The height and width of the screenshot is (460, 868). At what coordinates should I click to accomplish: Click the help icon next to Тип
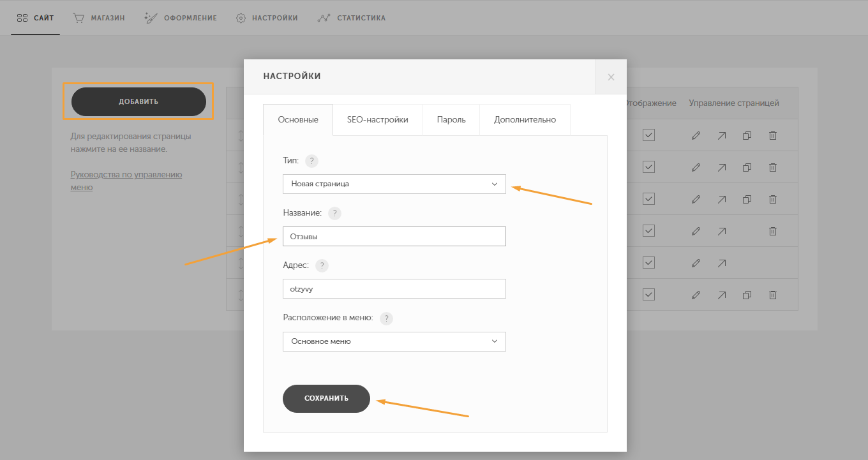click(311, 161)
